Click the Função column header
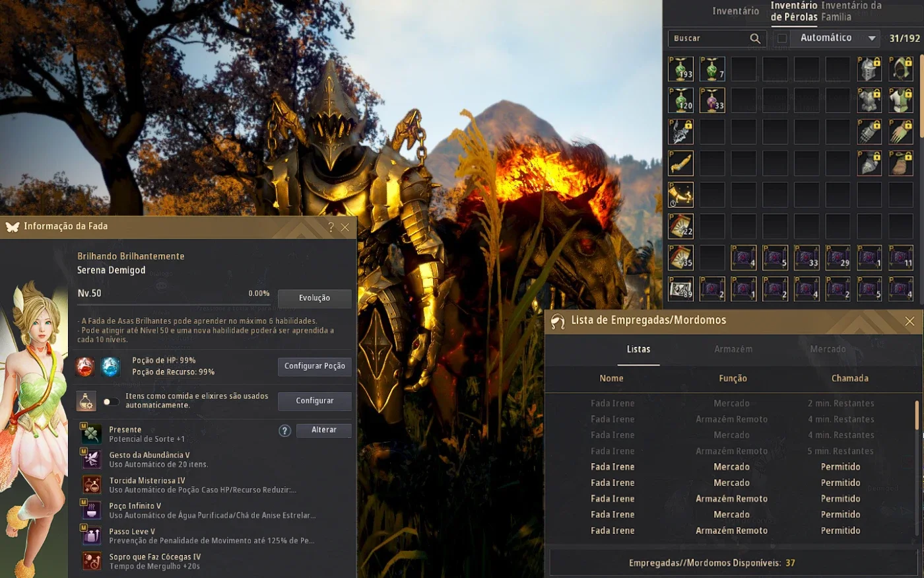This screenshot has height=578, width=924. click(x=733, y=379)
